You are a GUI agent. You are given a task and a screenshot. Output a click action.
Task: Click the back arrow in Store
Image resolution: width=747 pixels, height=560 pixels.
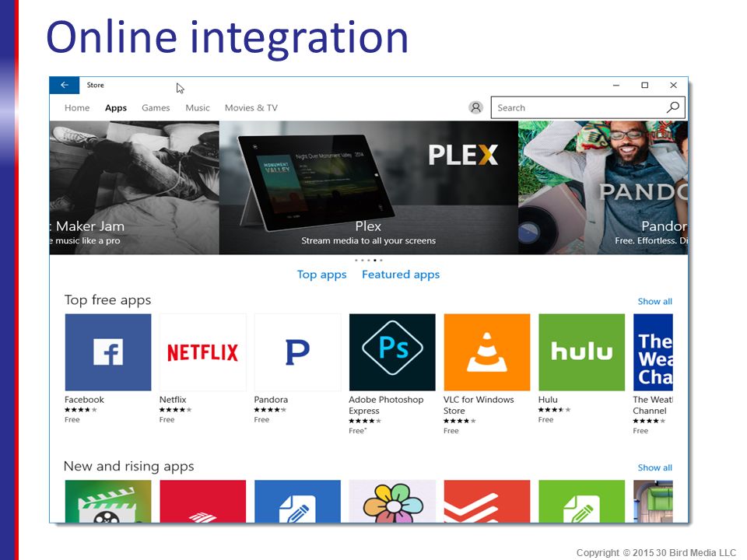pyautogui.click(x=65, y=86)
